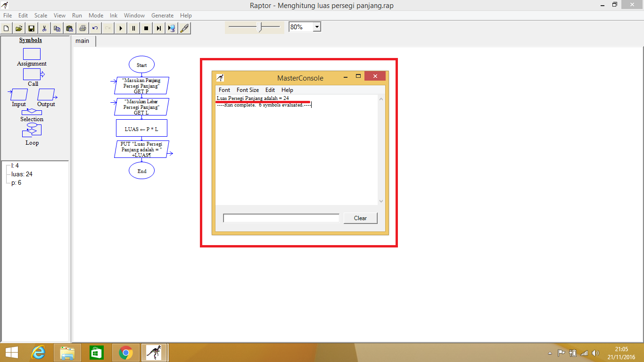Select the Assignment symbol in the Symbols panel

[x=32, y=54]
